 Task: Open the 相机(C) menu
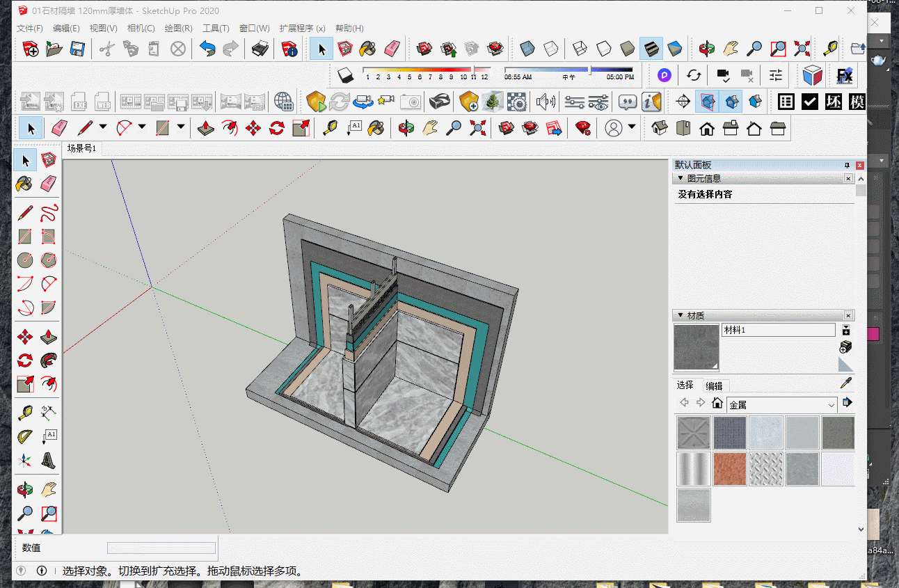click(x=141, y=29)
